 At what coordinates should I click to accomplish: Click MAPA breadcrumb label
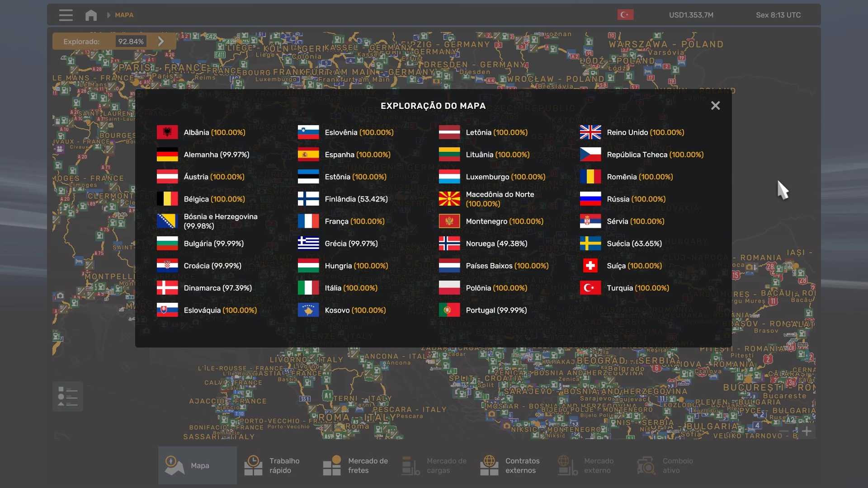pos(124,15)
